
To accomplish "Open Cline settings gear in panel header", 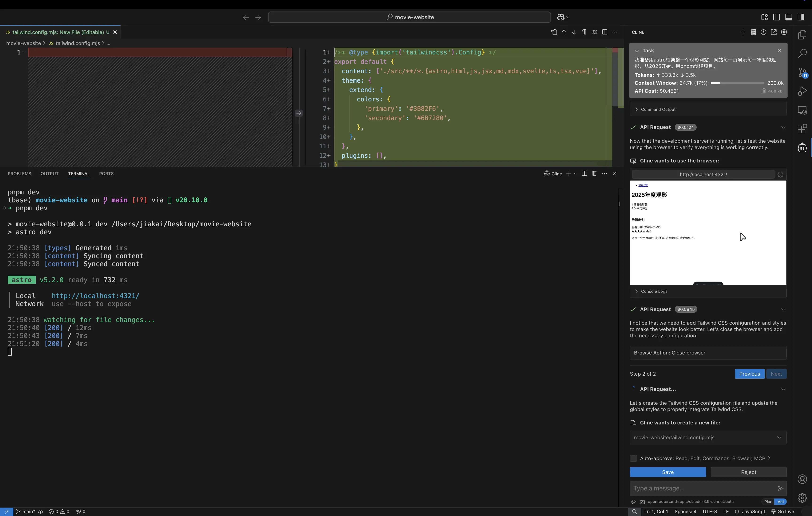I will click(x=784, y=32).
